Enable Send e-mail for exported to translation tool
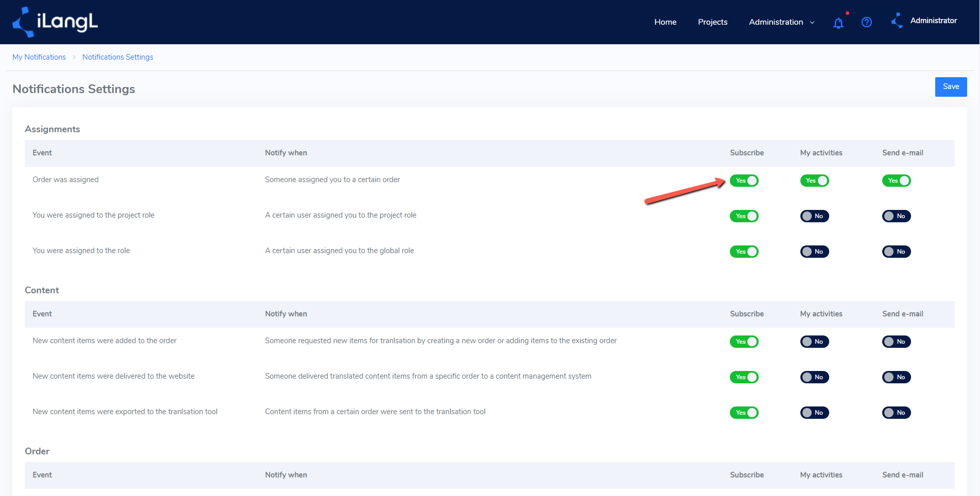Viewport: 980px width, 496px height. click(896, 413)
